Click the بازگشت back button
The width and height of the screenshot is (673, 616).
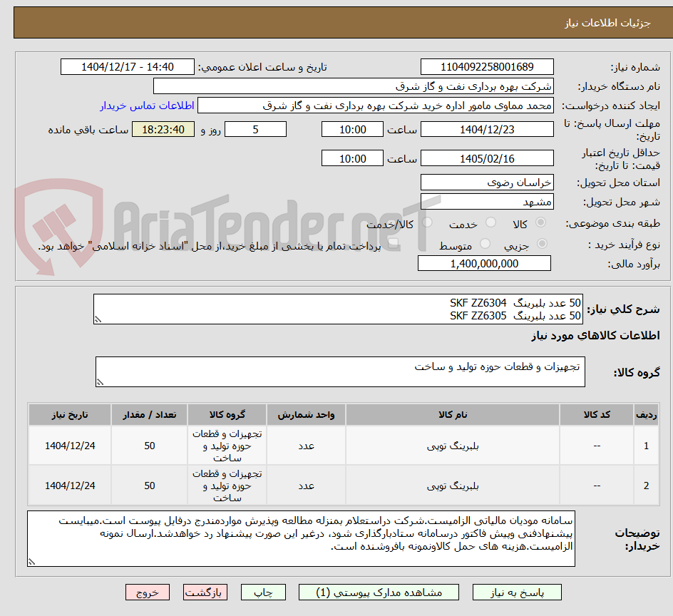[x=205, y=592]
